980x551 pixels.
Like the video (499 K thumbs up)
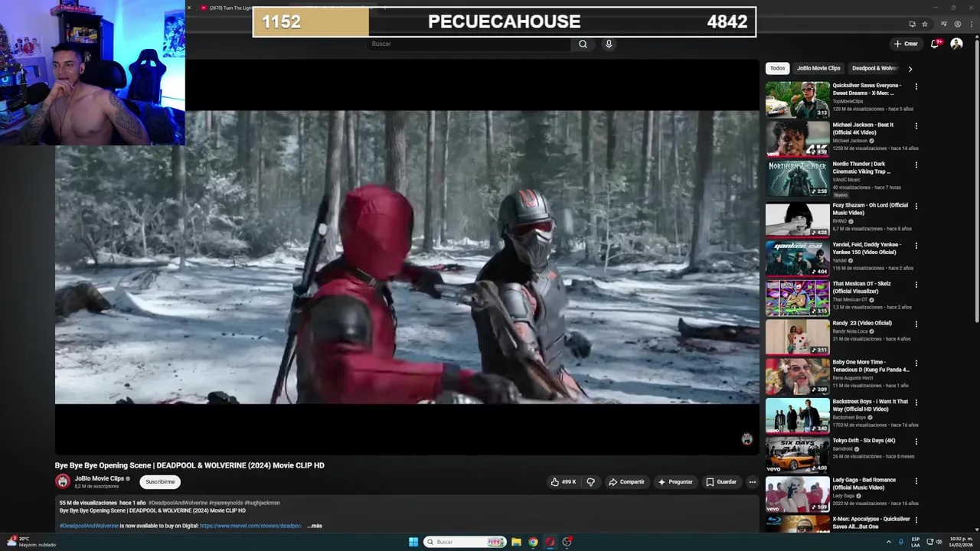point(563,482)
